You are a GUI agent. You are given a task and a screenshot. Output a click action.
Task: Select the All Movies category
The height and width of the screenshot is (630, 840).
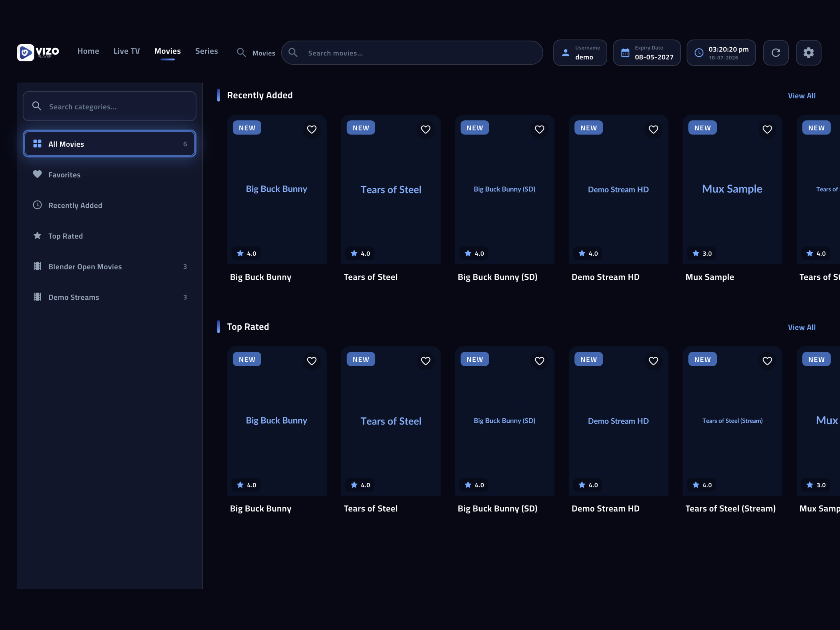(x=110, y=144)
